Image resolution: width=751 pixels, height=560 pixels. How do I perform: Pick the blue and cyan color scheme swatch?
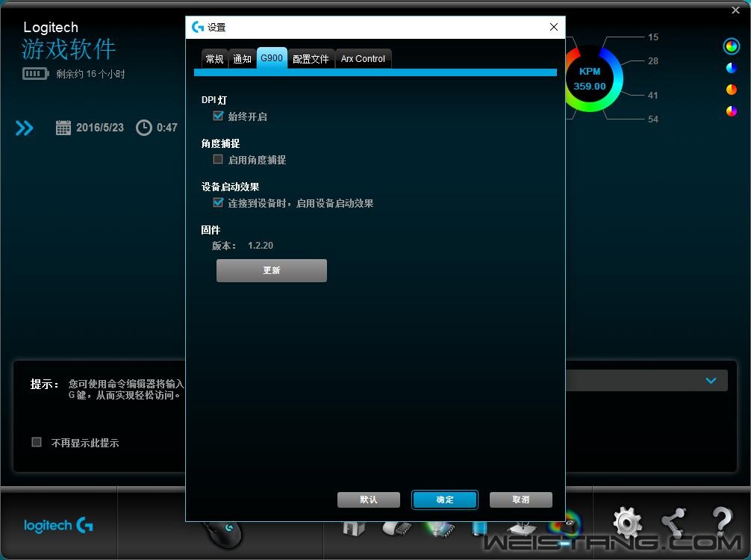[x=732, y=68]
